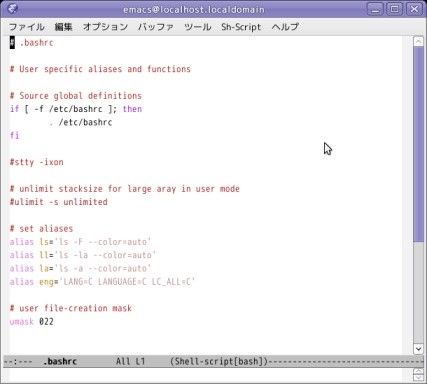This screenshot has width=427, height=384.
Task: Open the オプション menu
Action: [x=105, y=27]
